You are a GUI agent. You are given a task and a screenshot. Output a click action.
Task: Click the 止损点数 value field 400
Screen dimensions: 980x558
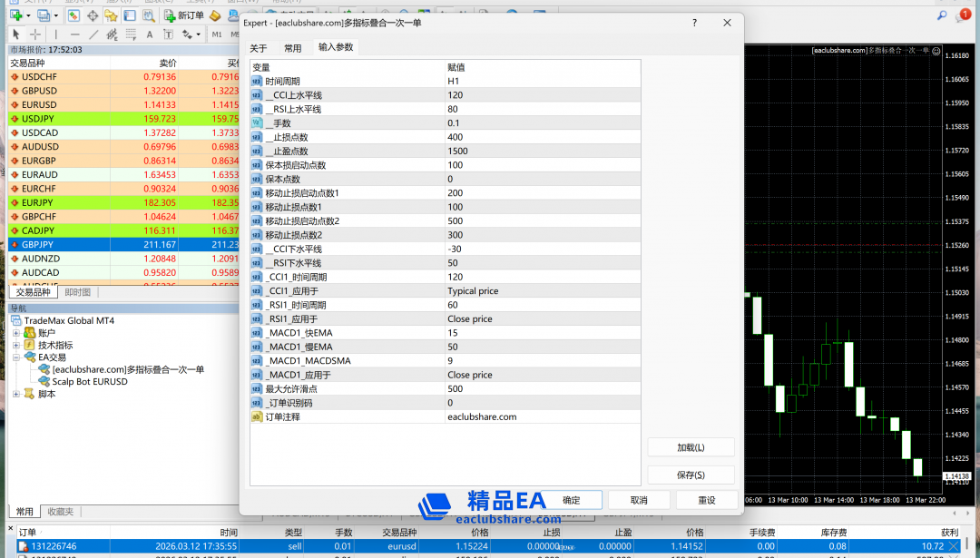542,137
